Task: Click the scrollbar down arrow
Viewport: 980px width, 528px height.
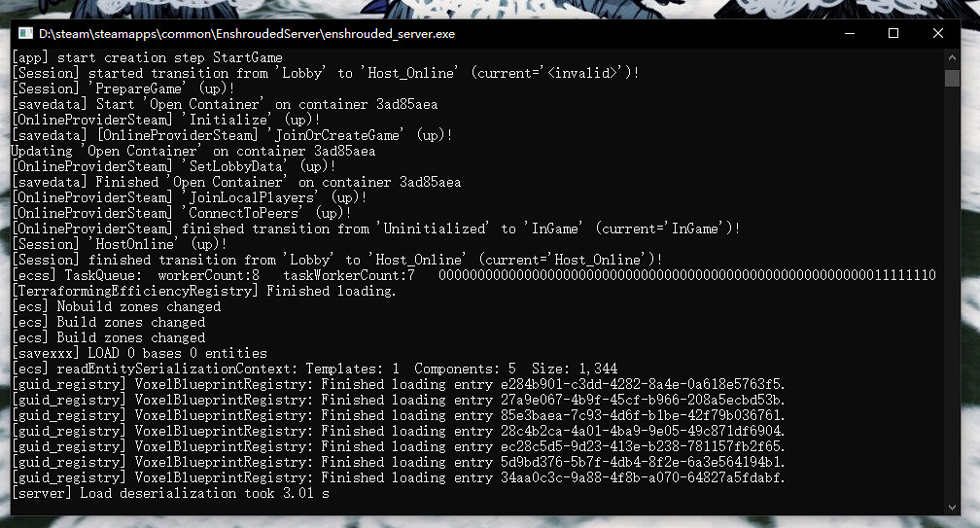Action: (x=954, y=503)
